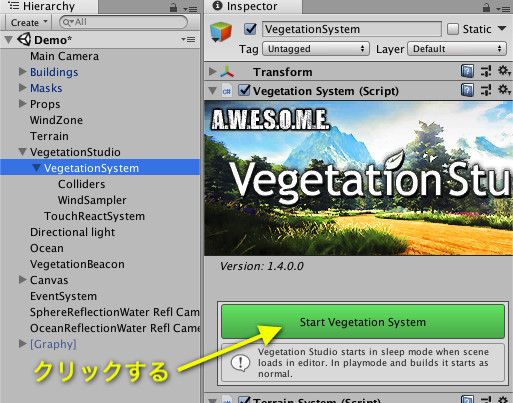This screenshot has height=403, width=513.
Task: Click the Unity scene icon beside Demo
Action: pos(24,40)
